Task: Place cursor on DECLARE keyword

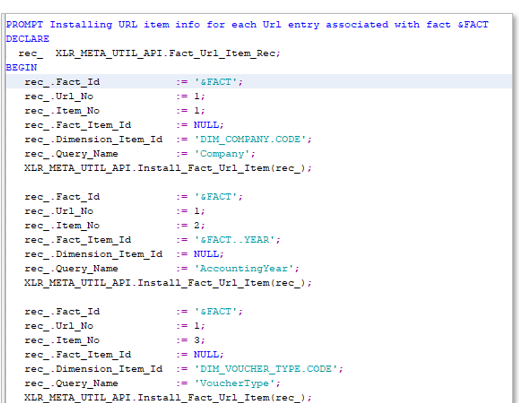Action: click(x=27, y=39)
